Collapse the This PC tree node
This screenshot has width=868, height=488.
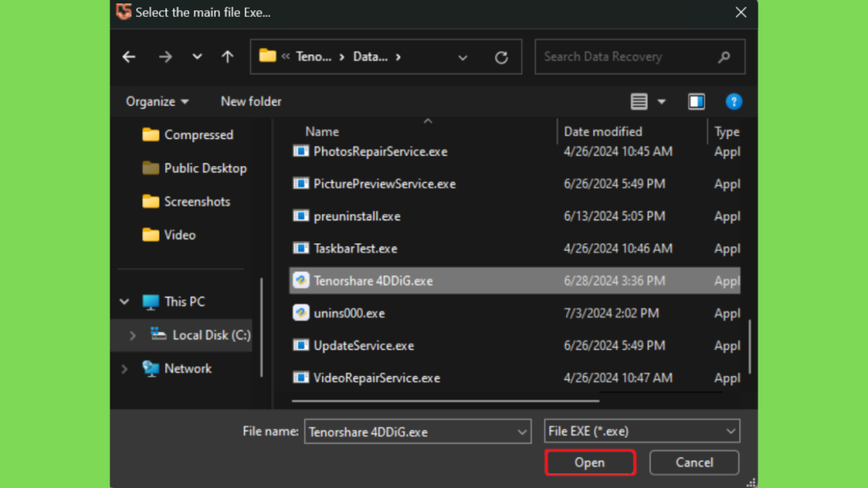[x=125, y=302]
